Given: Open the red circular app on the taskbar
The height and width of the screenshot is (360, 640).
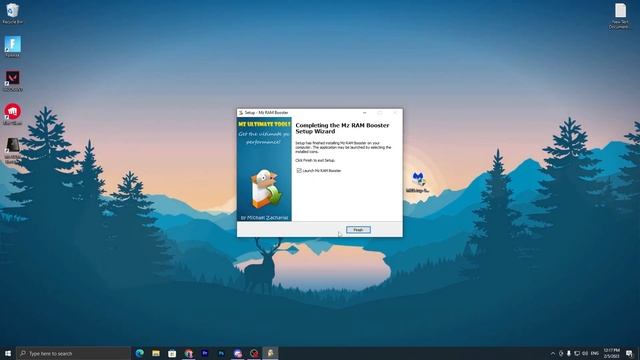Looking at the screenshot, I should 254,353.
